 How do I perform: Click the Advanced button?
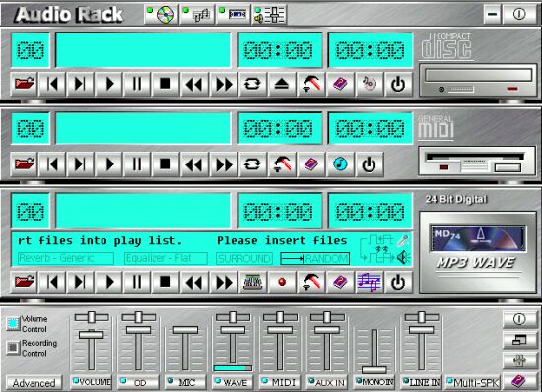34,383
